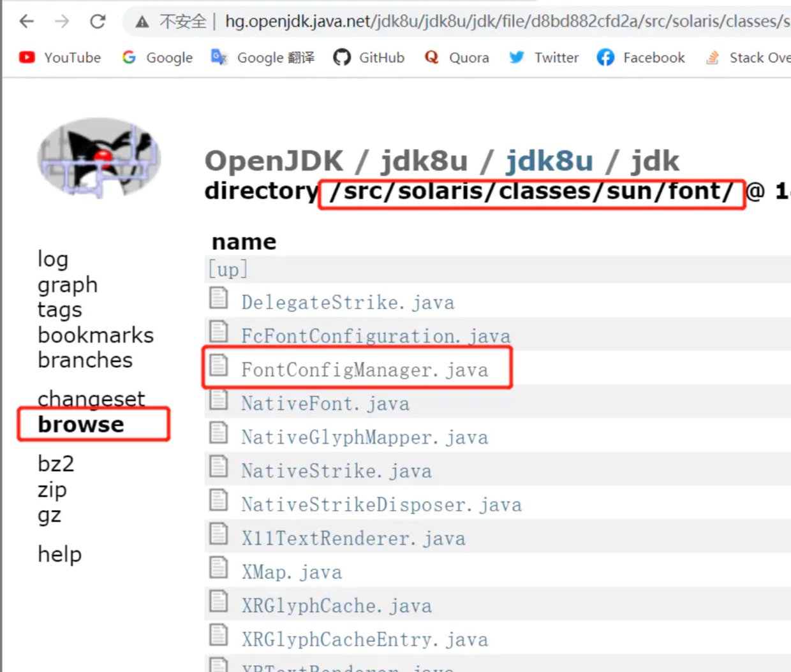Open the GitHub bookmark

tap(369, 57)
